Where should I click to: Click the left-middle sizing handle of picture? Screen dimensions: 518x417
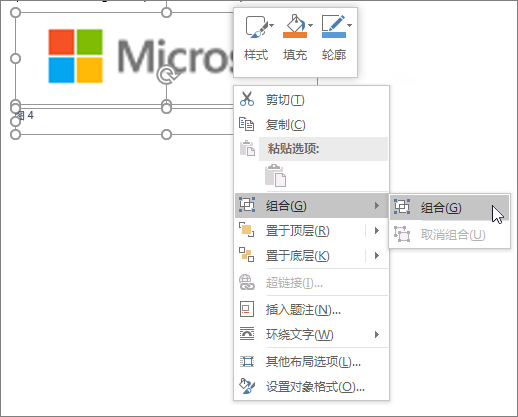click(x=15, y=58)
